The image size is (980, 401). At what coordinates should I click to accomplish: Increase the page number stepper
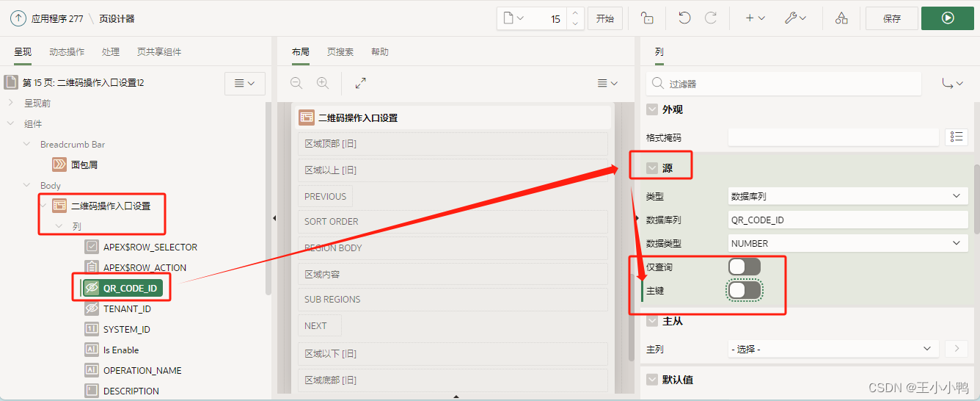pos(575,13)
